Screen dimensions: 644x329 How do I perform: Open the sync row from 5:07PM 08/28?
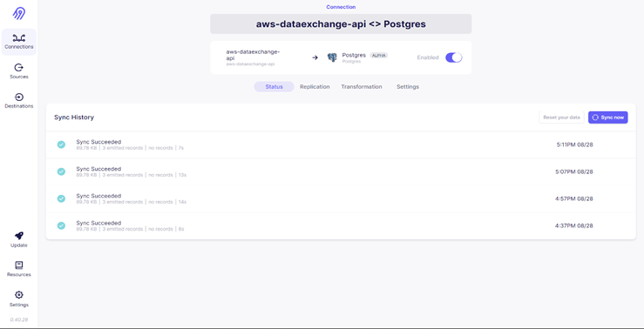tap(341, 171)
